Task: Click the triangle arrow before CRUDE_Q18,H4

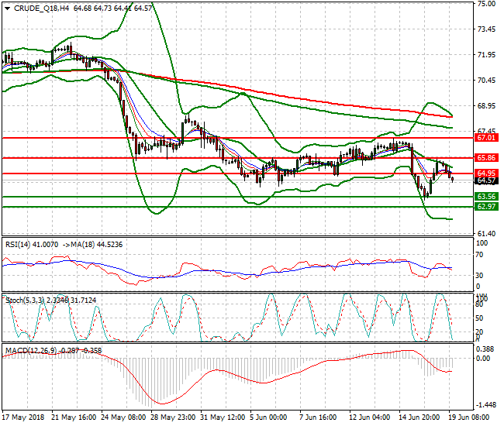Action: [8, 9]
